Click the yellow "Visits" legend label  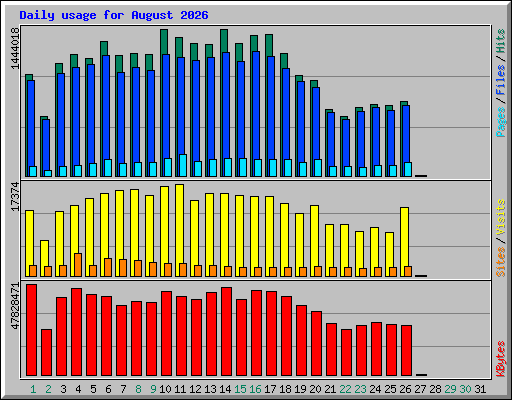501,217
